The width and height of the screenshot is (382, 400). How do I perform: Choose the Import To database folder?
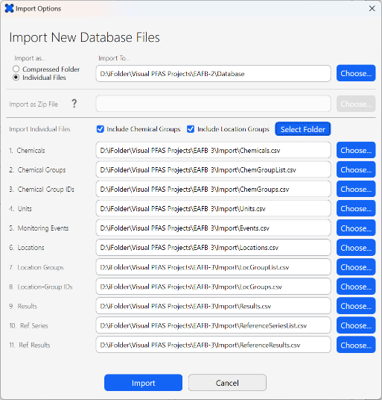click(x=356, y=73)
